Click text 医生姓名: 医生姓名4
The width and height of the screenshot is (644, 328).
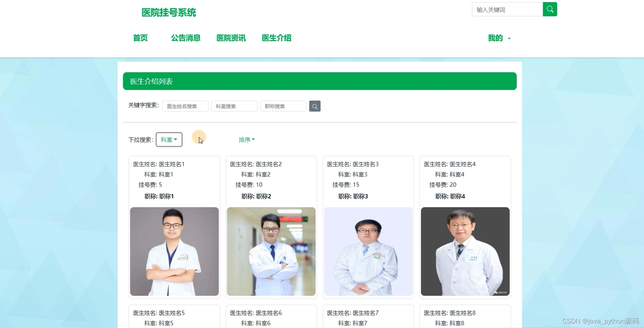point(450,164)
